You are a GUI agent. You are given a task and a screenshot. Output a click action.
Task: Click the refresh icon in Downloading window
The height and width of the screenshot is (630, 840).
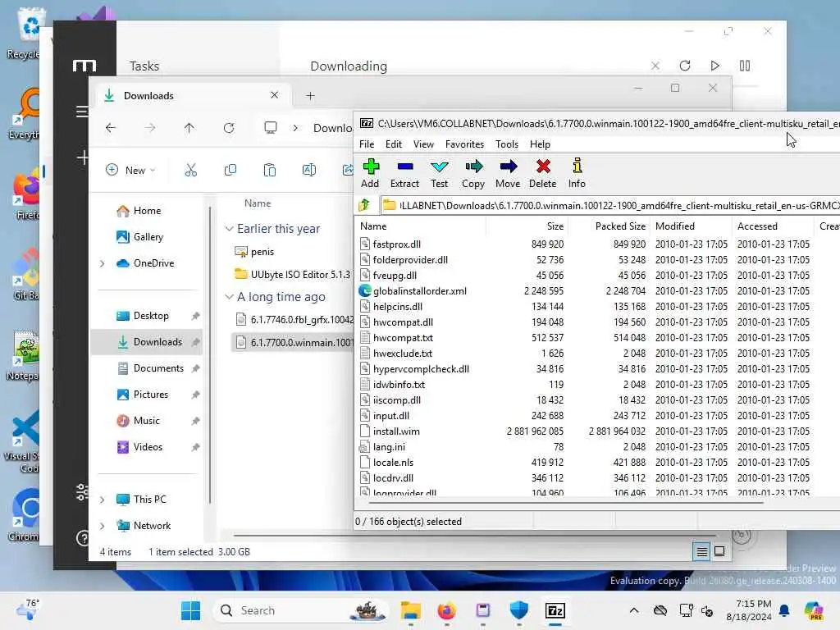[x=685, y=66]
